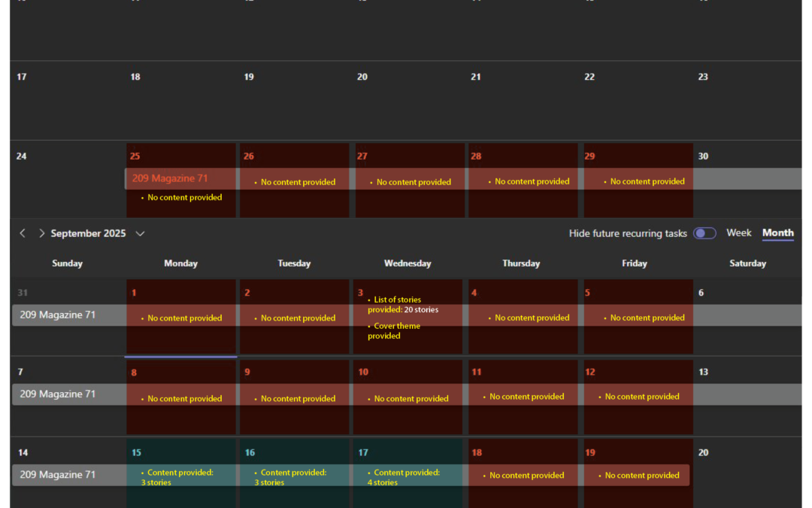Screen dimensions: 812x508
Task: Click 209 Magazine 71 bar in September 14 week
Action: pyautogui.click(x=58, y=475)
